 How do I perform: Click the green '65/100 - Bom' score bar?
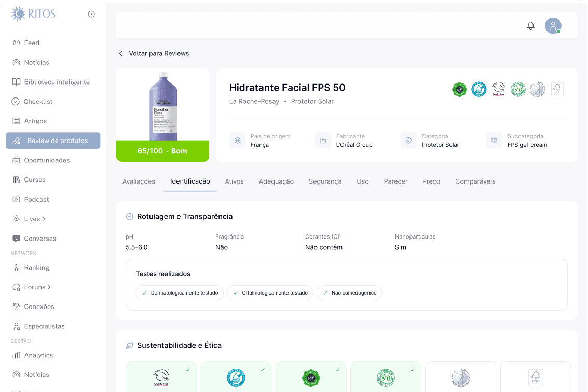click(x=162, y=151)
